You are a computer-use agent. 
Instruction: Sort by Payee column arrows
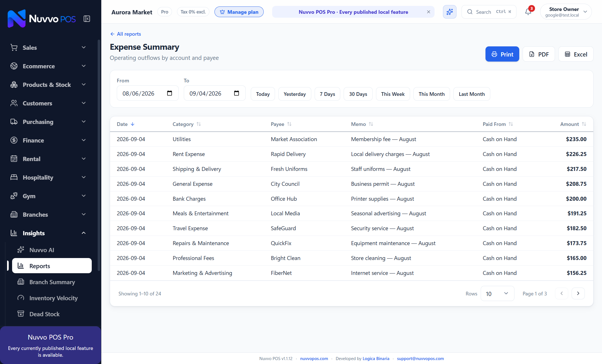[x=289, y=124]
